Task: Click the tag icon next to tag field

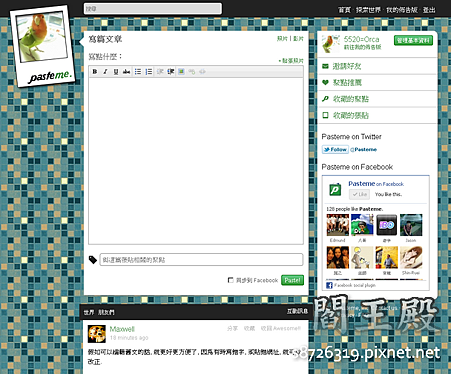Action: [x=93, y=260]
